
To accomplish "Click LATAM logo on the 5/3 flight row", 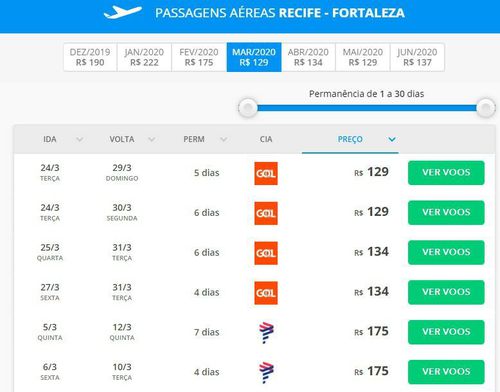I will click(266, 332).
